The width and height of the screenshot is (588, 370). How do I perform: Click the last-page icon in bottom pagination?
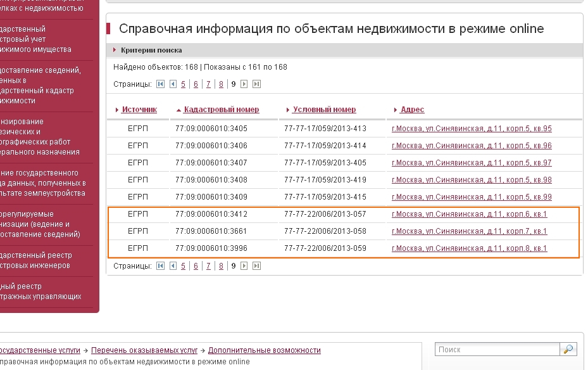point(256,266)
